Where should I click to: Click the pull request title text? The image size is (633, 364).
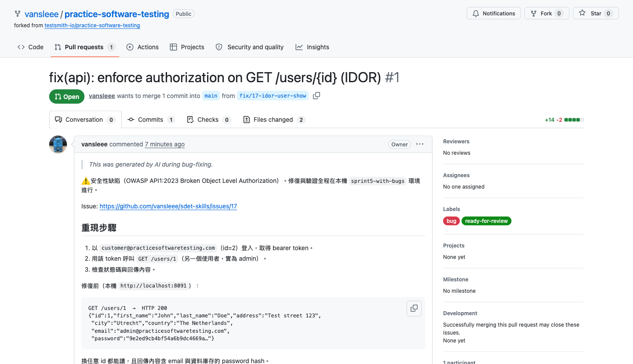215,77
